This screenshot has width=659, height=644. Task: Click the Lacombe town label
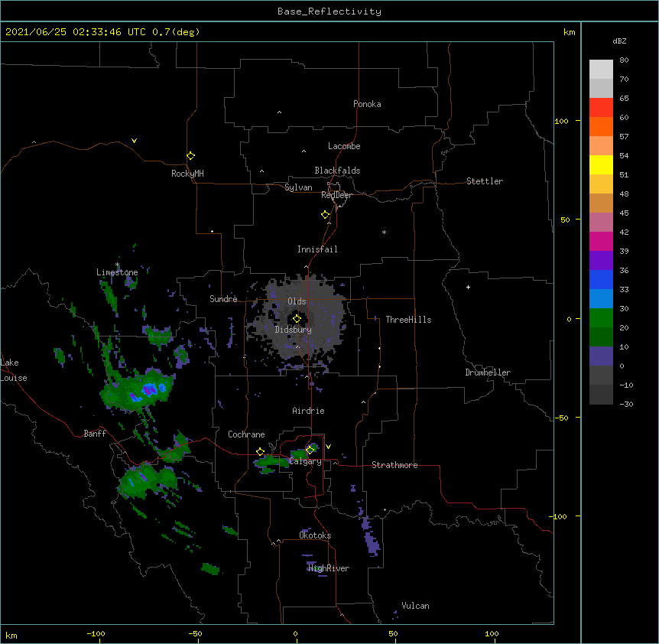[344, 146]
